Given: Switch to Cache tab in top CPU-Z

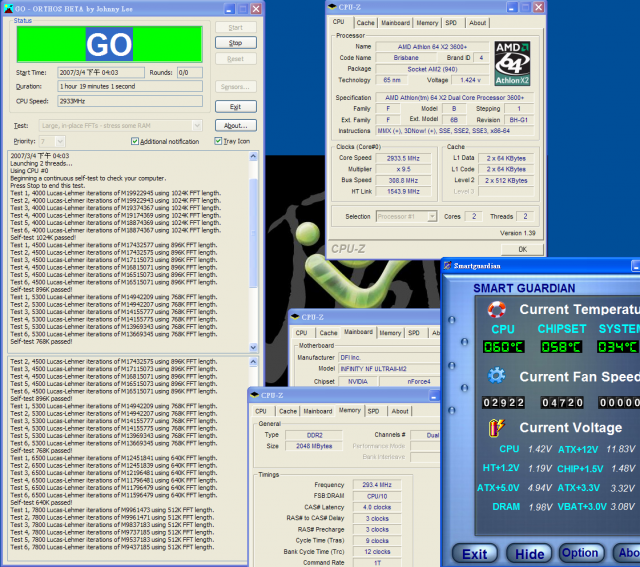Looking at the screenshot, I should click(x=365, y=23).
